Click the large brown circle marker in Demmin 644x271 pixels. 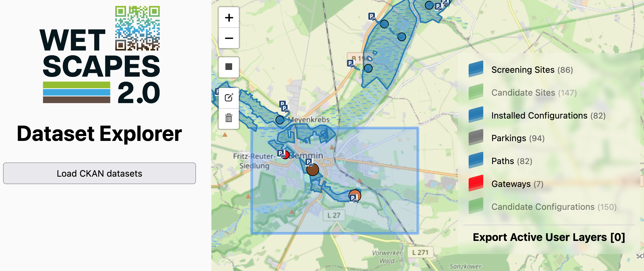coord(312,170)
